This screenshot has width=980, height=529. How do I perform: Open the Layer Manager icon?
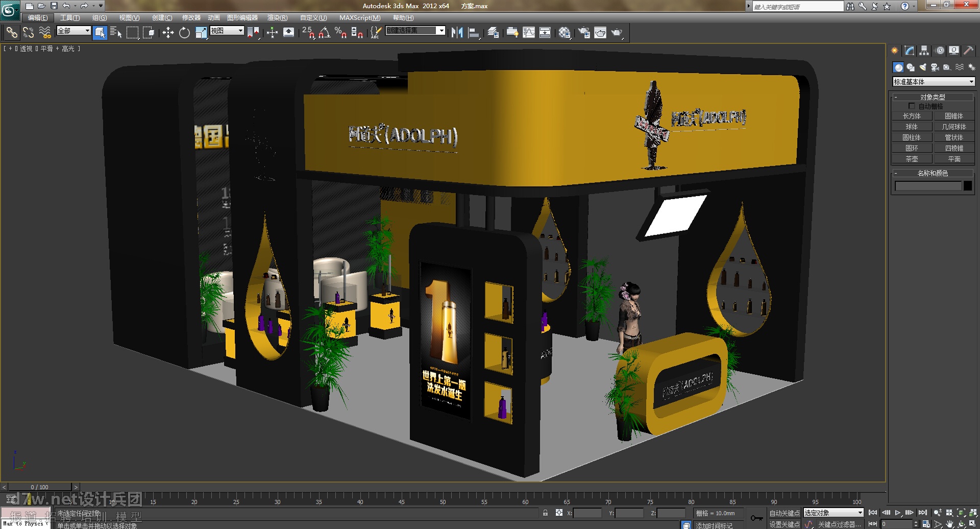[493, 33]
